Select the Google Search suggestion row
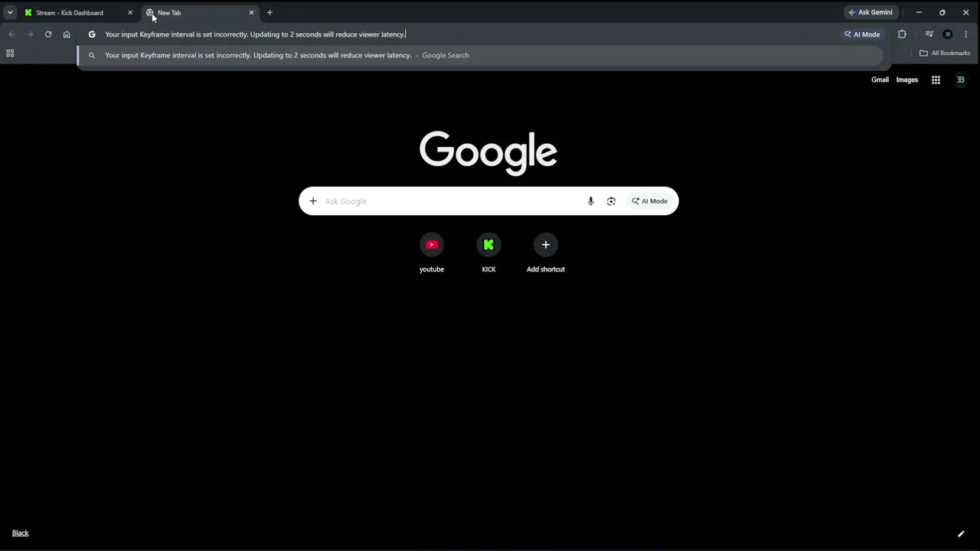The width and height of the screenshot is (980, 551). click(x=481, y=55)
